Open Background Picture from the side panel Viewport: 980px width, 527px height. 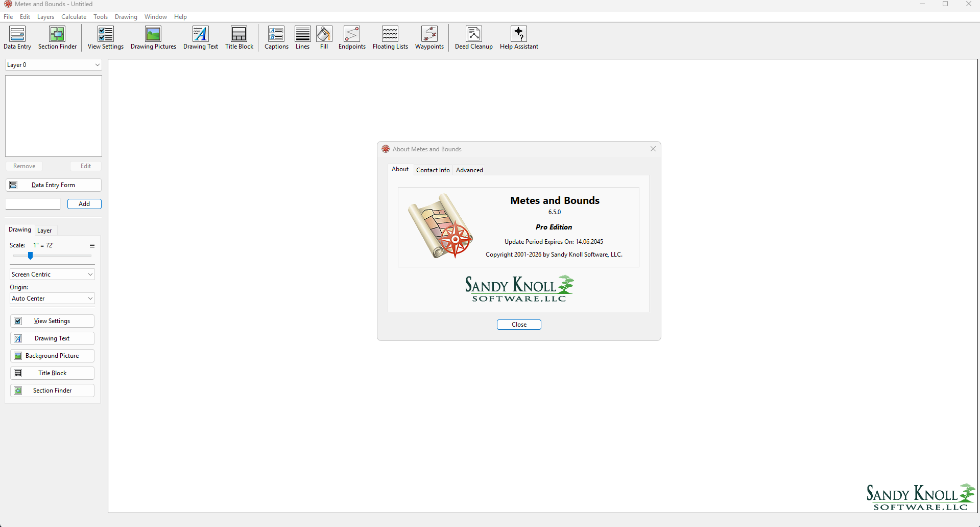(x=52, y=356)
